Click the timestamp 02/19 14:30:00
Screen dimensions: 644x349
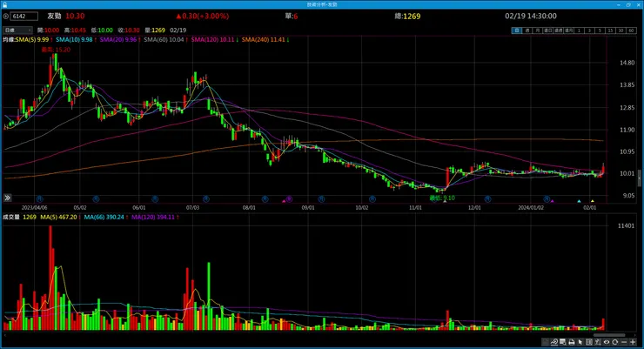click(531, 16)
